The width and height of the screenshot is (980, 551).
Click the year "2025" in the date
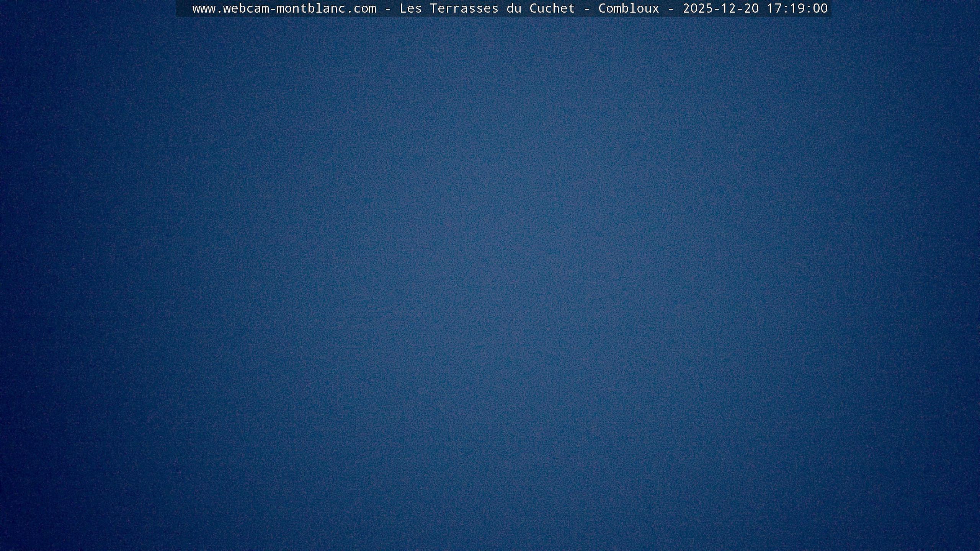pyautogui.click(x=697, y=8)
